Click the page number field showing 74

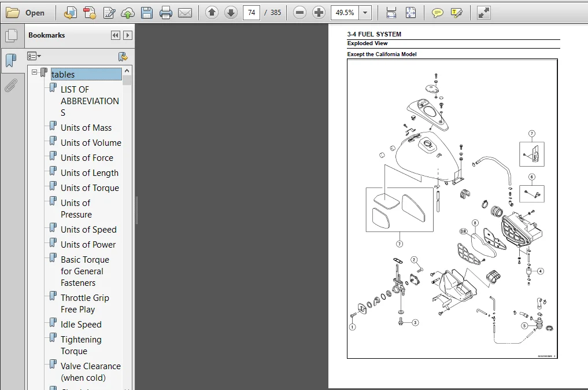tap(252, 13)
